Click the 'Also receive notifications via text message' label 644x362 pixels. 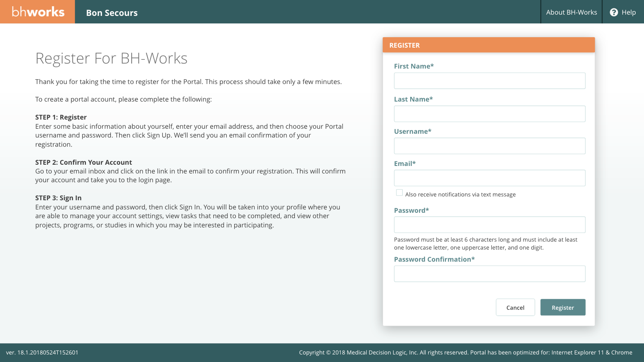tap(460, 194)
